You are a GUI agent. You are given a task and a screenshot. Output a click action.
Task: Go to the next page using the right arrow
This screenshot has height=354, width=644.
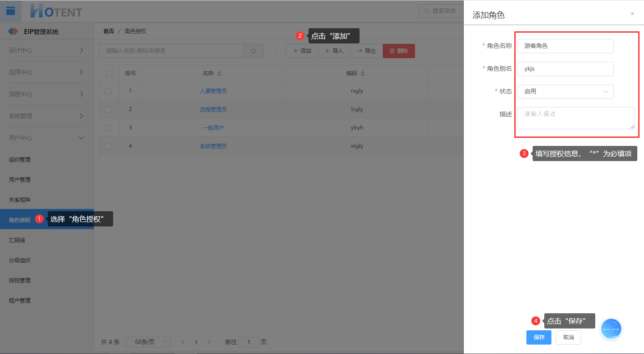[x=209, y=342]
